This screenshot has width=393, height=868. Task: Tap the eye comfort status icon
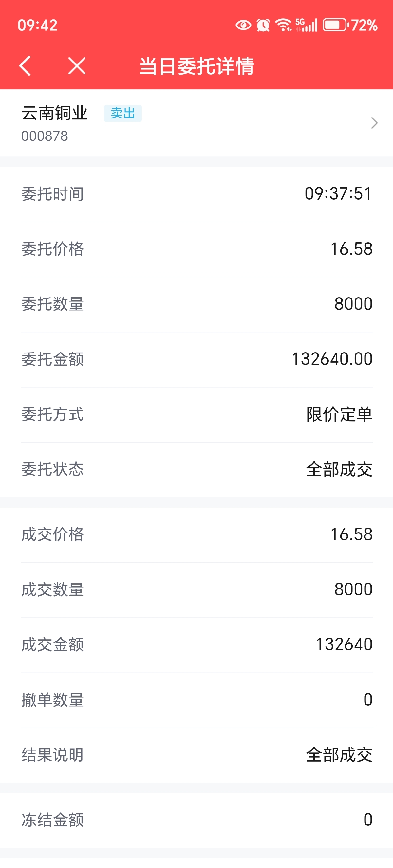(x=243, y=25)
